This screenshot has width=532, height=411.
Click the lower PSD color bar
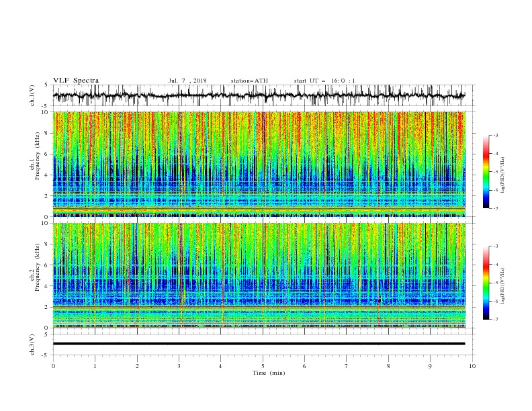click(x=486, y=283)
